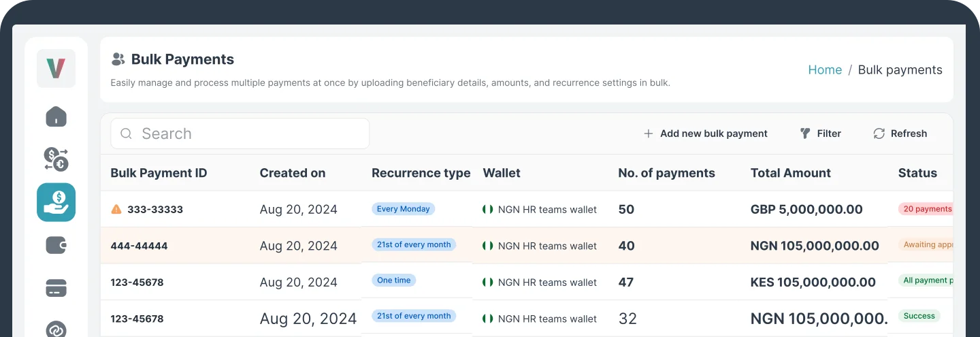Open the wallet sidebar icon
980x337 pixels.
[56, 245]
